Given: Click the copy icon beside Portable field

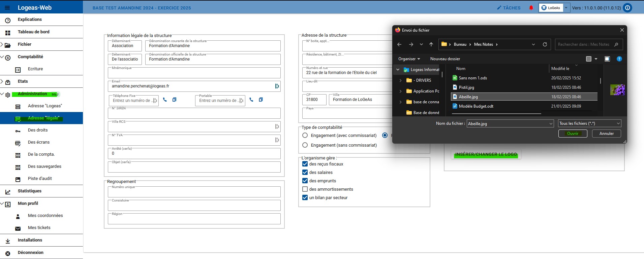Looking at the screenshot, I should click(260, 100).
